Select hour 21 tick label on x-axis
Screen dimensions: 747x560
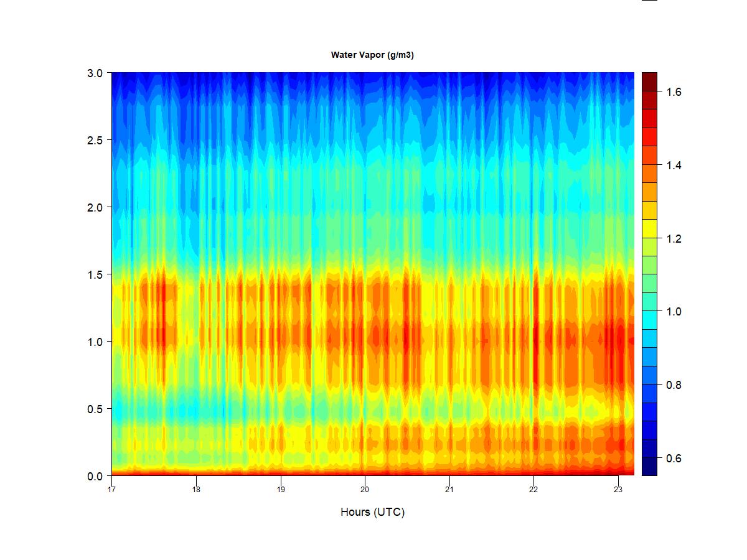(449, 488)
